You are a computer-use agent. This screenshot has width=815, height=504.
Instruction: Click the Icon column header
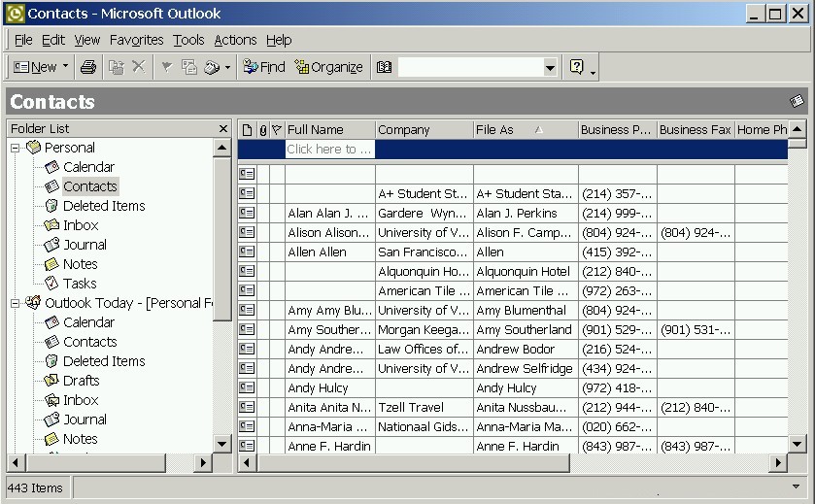[248, 130]
